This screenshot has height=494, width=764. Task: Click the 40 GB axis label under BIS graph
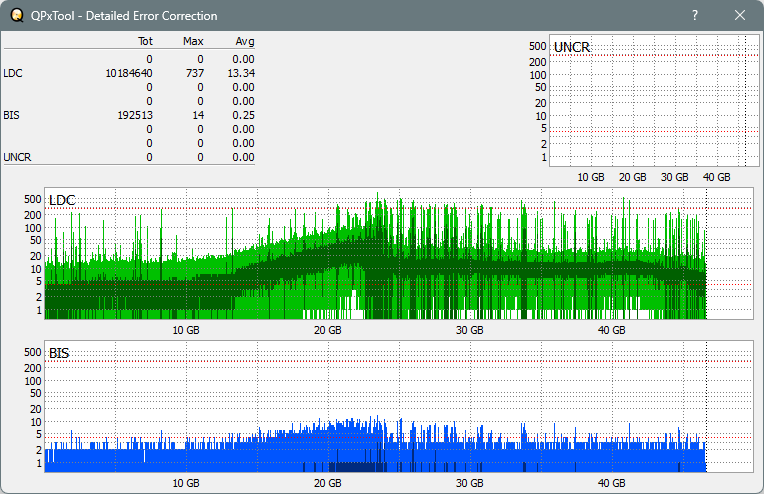(x=612, y=483)
